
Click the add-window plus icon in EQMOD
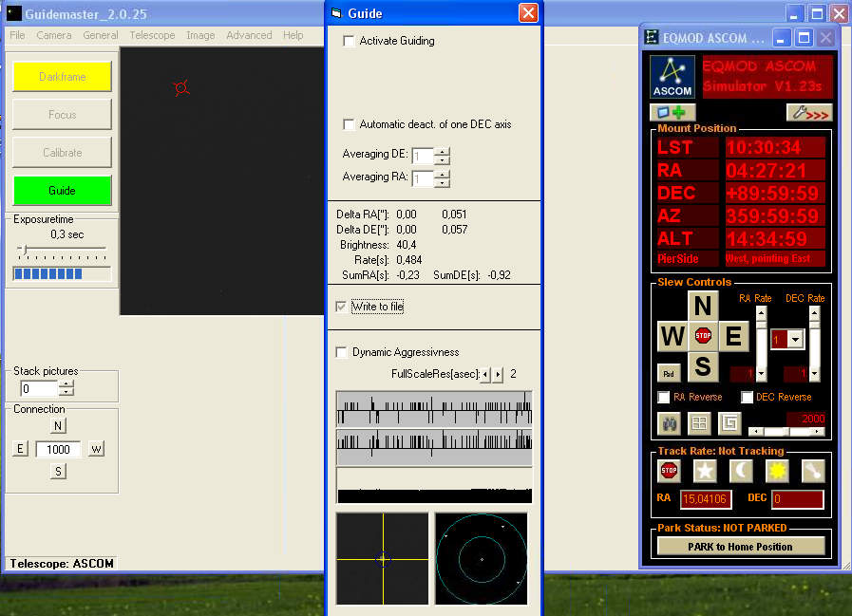tap(672, 112)
